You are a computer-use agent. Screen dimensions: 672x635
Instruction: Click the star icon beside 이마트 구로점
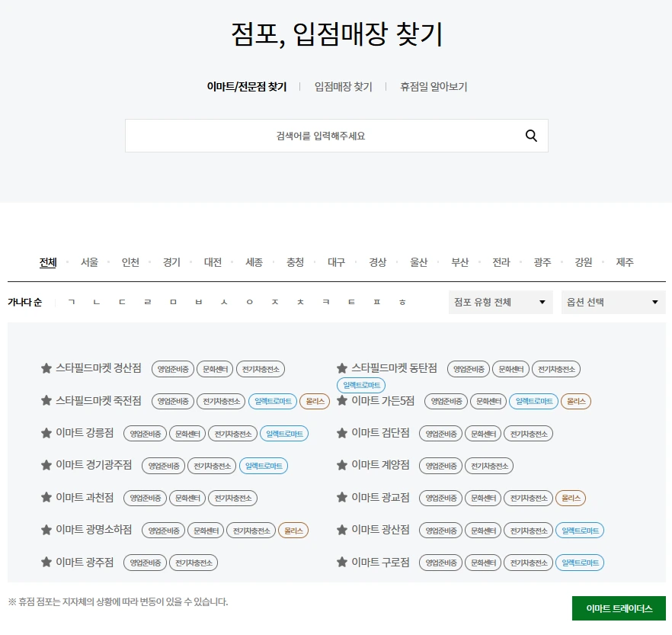[x=342, y=563]
